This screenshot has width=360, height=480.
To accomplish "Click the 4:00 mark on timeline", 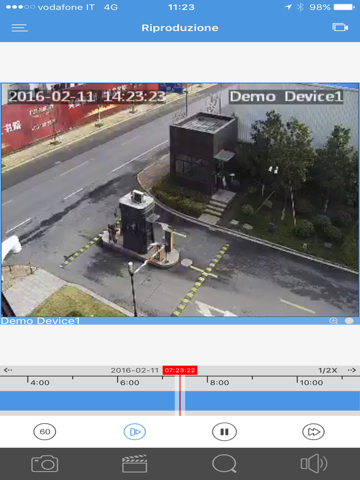I will pos(40,383).
